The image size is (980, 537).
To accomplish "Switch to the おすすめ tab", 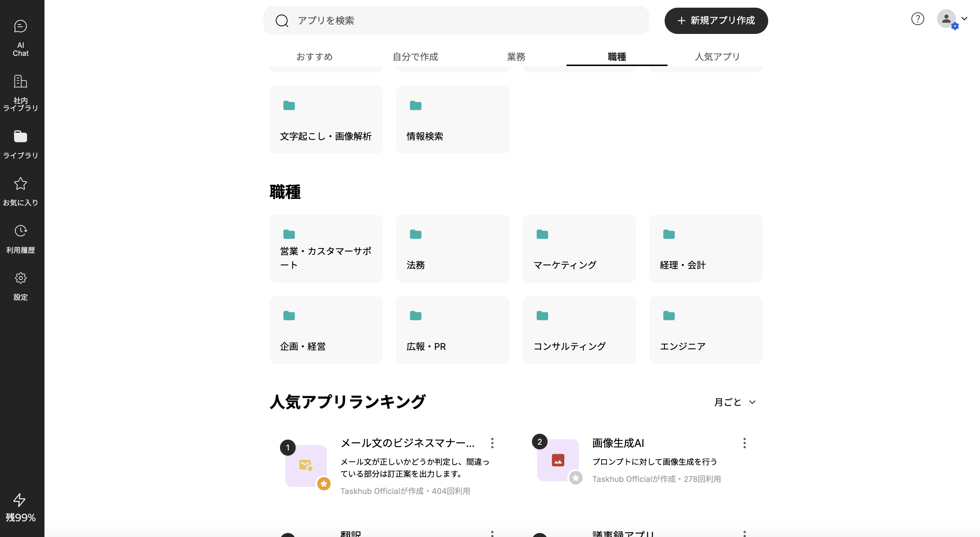I will 314,57.
